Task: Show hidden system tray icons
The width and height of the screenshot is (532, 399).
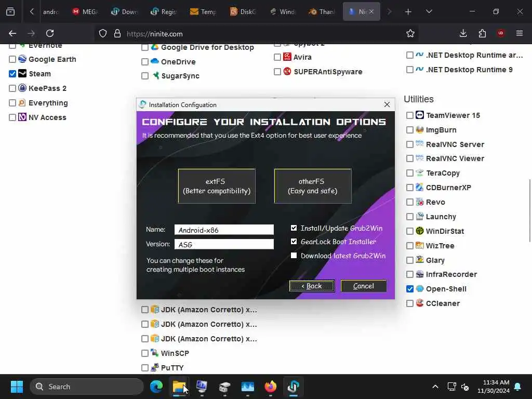Action: pyautogui.click(x=435, y=387)
